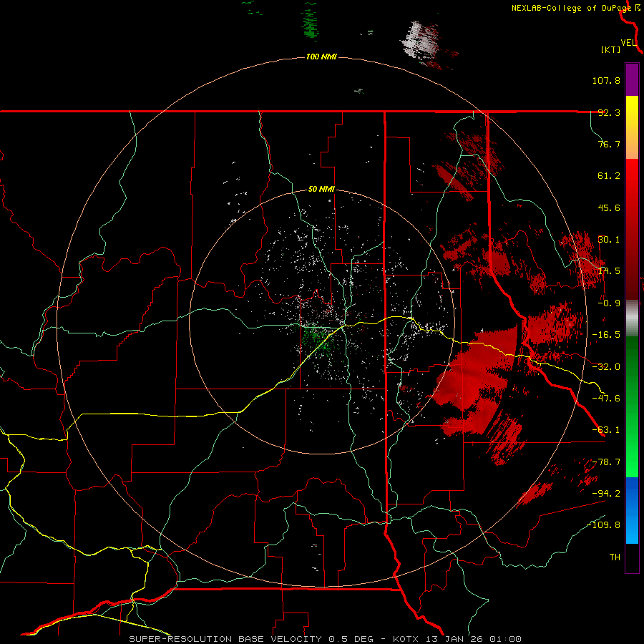Click the gray segment of the velocity color bar
Image resolution: width=644 pixels, height=644 pixels.
[x=632, y=318]
